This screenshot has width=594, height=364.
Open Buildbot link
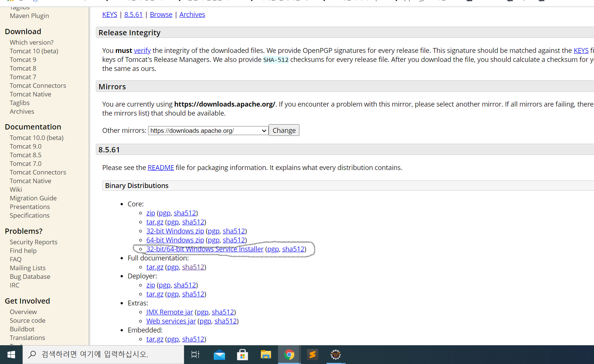coord(22,329)
